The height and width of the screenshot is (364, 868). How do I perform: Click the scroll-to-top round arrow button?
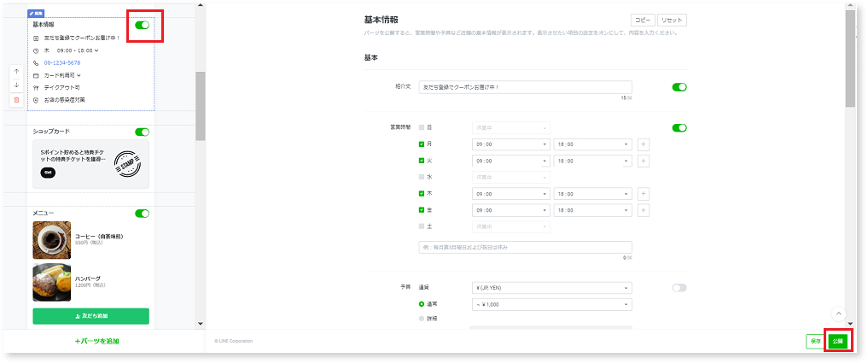pos(838,314)
